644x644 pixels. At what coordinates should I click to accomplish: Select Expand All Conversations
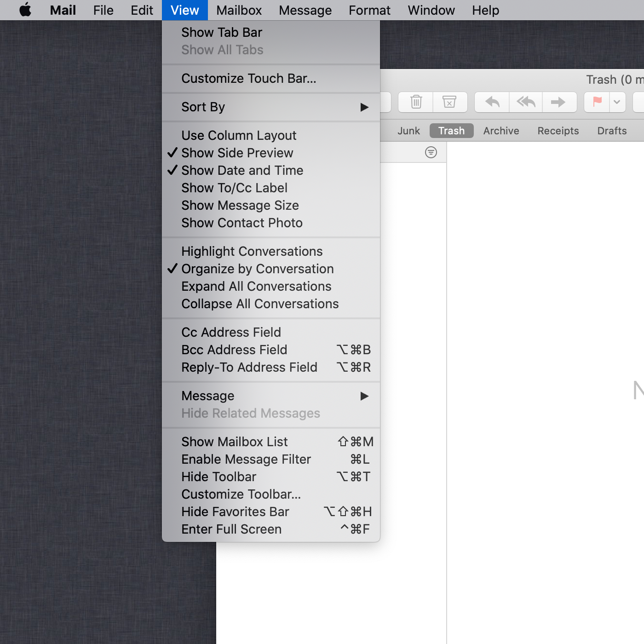coord(271,286)
